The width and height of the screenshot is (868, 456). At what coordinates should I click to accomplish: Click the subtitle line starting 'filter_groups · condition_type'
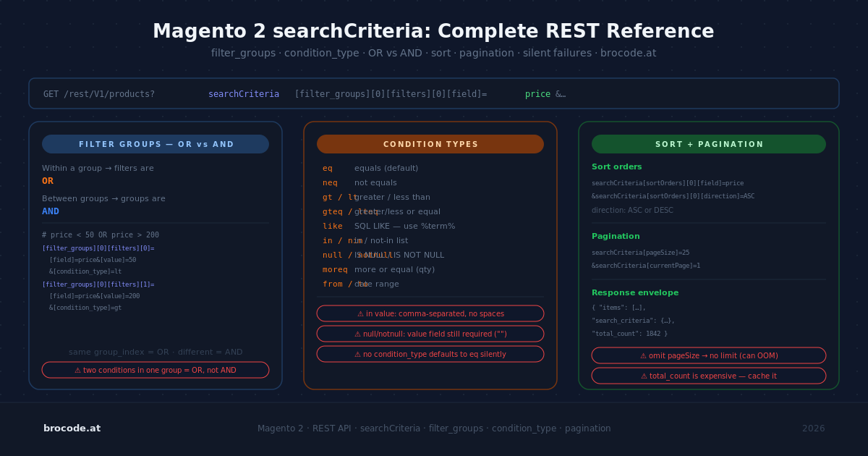[x=433, y=53]
